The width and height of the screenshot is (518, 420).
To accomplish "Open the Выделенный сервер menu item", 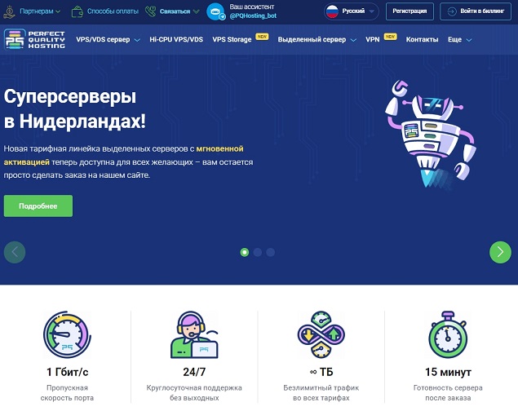I will pos(312,39).
